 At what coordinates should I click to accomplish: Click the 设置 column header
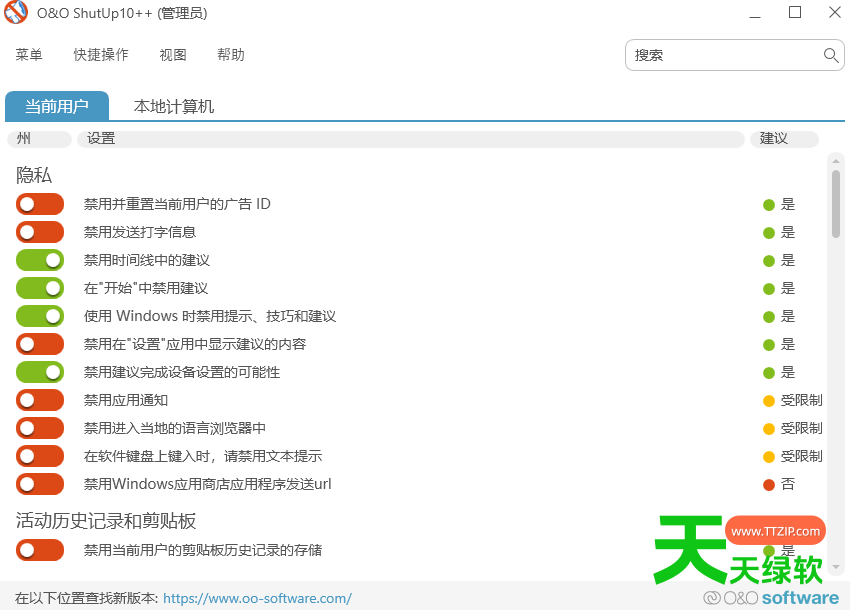pyautogui.click(x=410, y=139)
